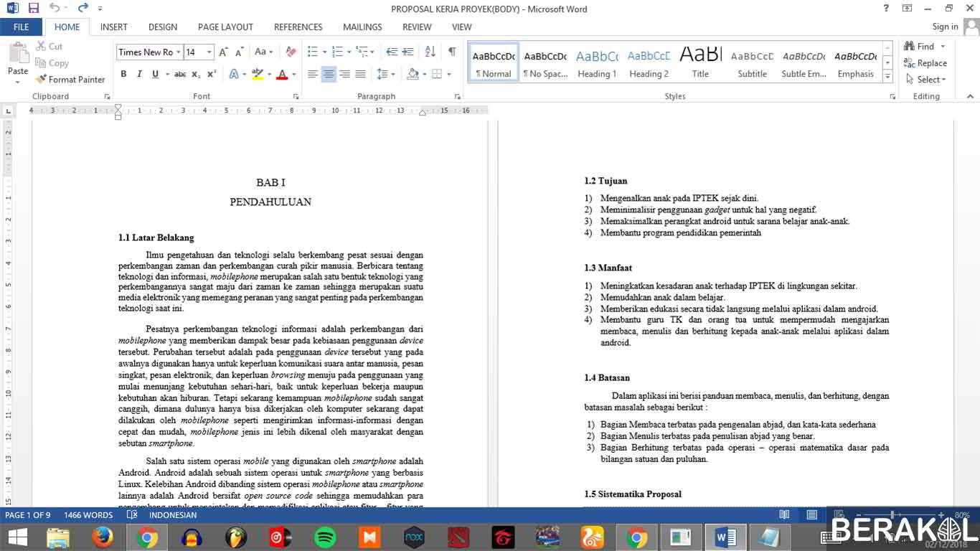Open the Change Case dropdown
This screenshot has width=980, height=551.
click(x=263, y=52)
